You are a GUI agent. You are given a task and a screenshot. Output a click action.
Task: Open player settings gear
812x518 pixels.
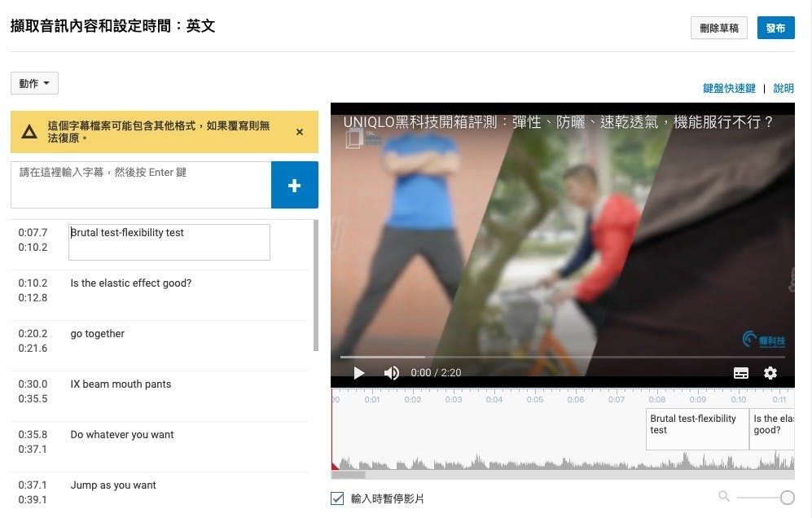[770, 373]
